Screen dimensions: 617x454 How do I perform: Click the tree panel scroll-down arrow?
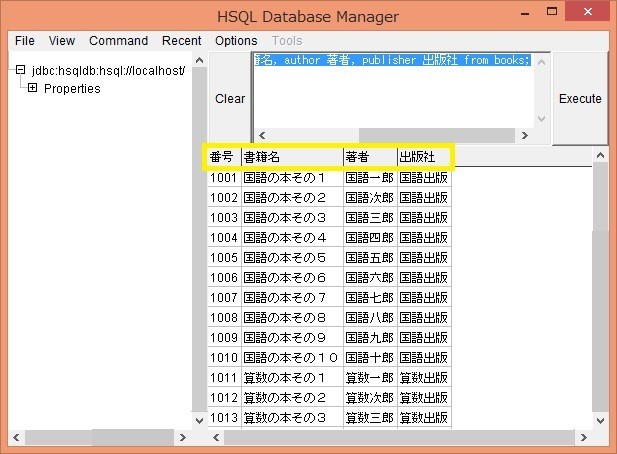pyautogui.click(x=200, y=420)
